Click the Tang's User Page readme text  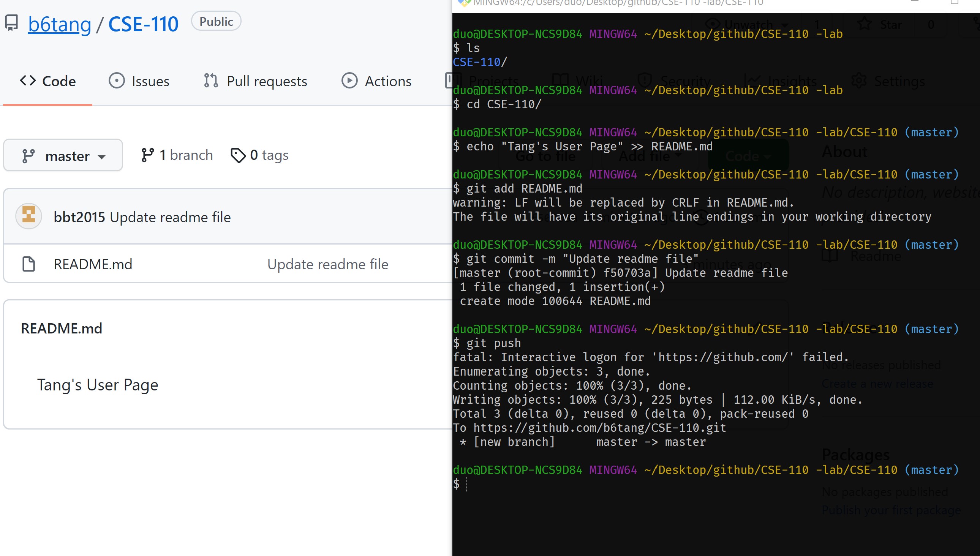pyautogui.click(x=97, y=385)
